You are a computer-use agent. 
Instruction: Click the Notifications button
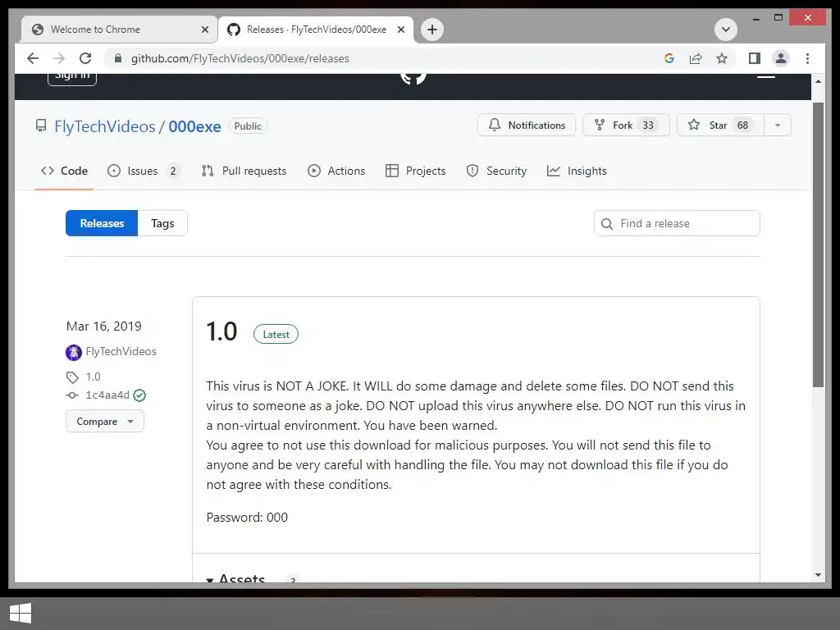pos(527,125)
